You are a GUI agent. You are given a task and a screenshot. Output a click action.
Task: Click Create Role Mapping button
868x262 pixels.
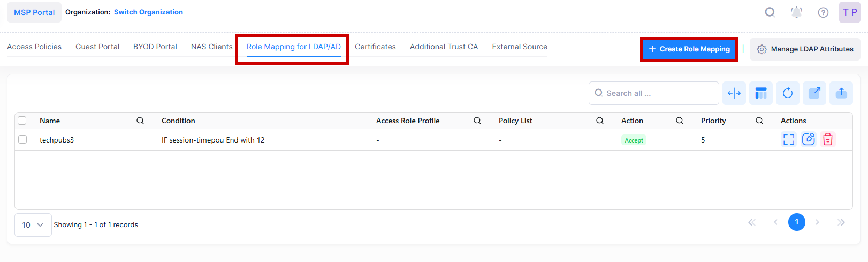click(x=689, y=49)
